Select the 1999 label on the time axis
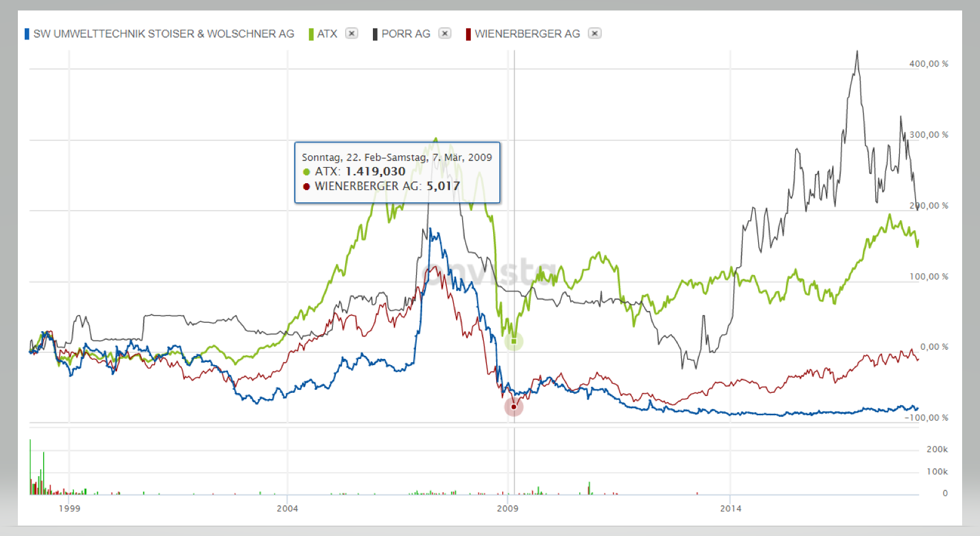980x536 pixels. click(x=70, y=508)
